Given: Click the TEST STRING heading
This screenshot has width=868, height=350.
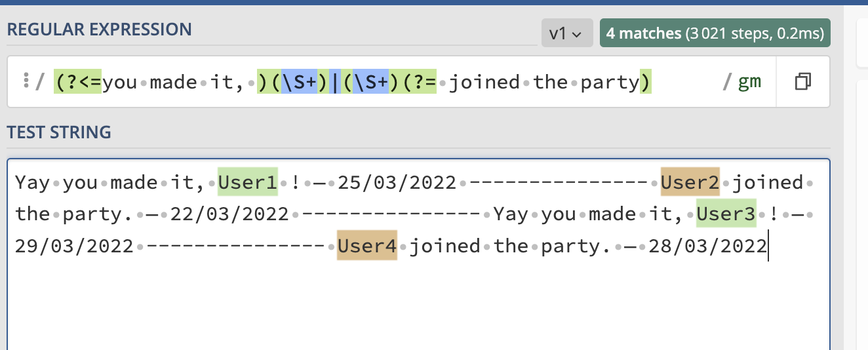Looking at the screenshot, I should click(x=59, y=132).
